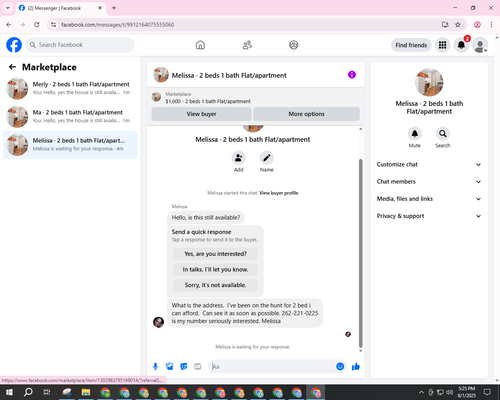Image resolution: width=500 pixels, height=400 pixels.
Task: Choose a sticker icon
Action: pos(184,367)
